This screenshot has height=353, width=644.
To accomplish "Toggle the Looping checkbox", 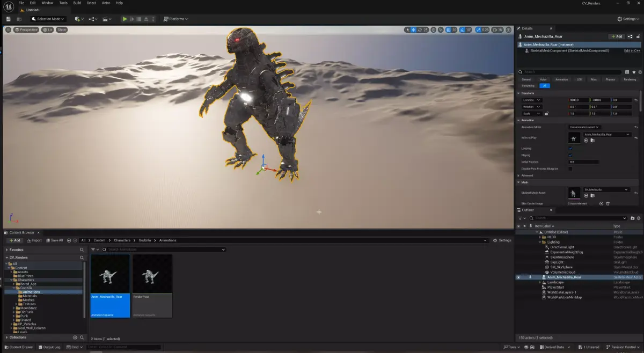I will (x=570, y=149).
